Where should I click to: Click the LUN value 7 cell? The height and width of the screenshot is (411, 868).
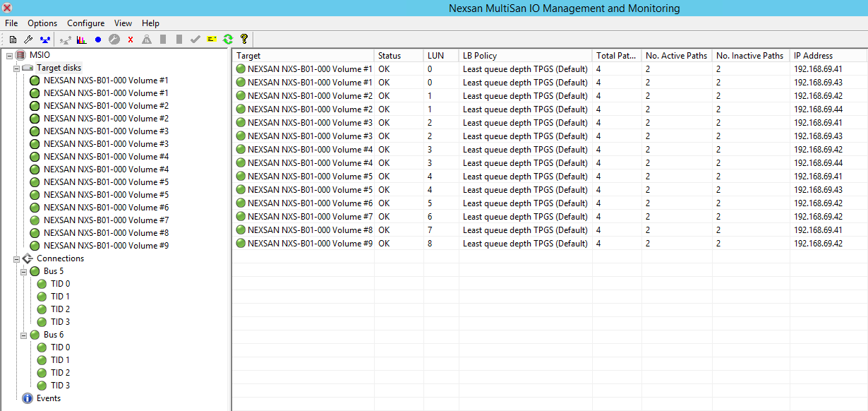point(430,230)
